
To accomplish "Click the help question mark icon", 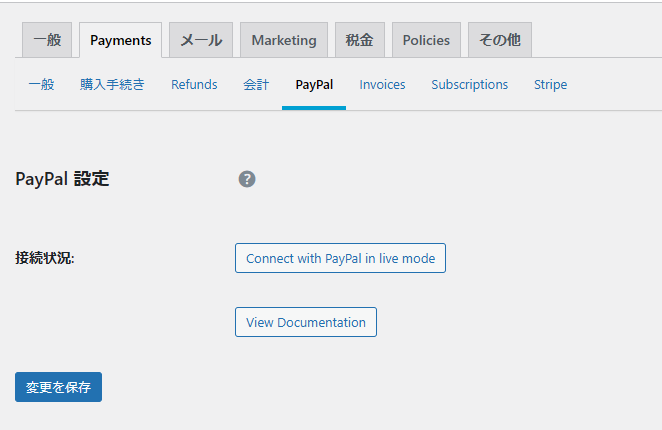I will coord(247,179).
